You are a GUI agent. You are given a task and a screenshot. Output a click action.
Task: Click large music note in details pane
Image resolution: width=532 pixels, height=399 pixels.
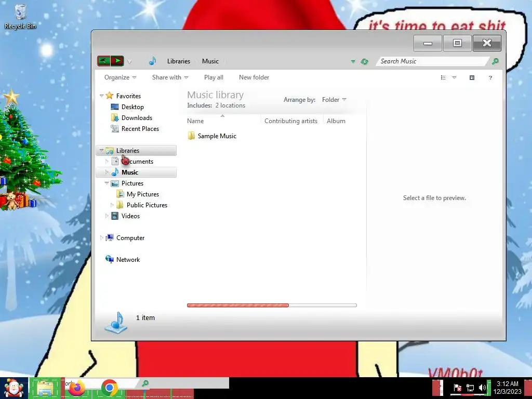click(116, 322)
